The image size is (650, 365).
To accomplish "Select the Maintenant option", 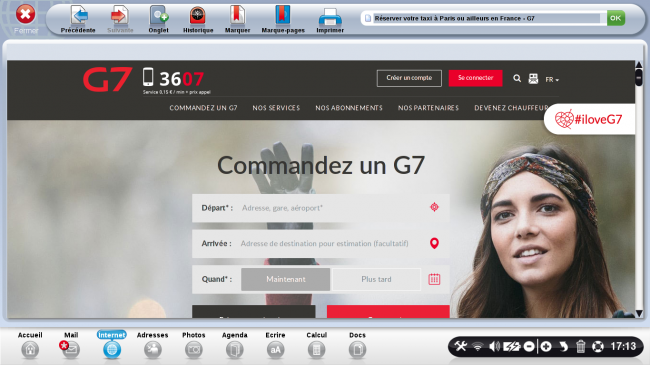I will click(286, 279).
